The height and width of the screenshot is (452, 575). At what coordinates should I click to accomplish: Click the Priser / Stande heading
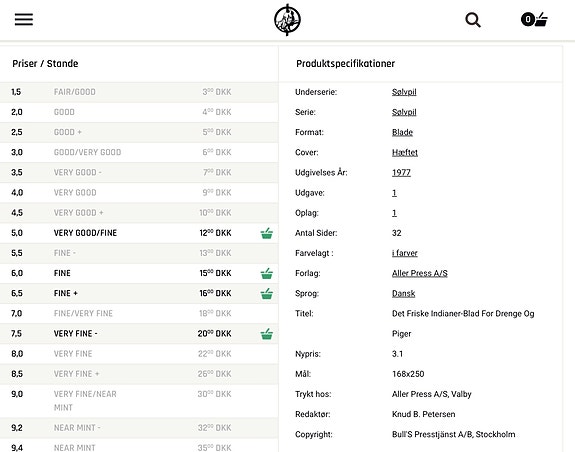click(x=45, y=64)
